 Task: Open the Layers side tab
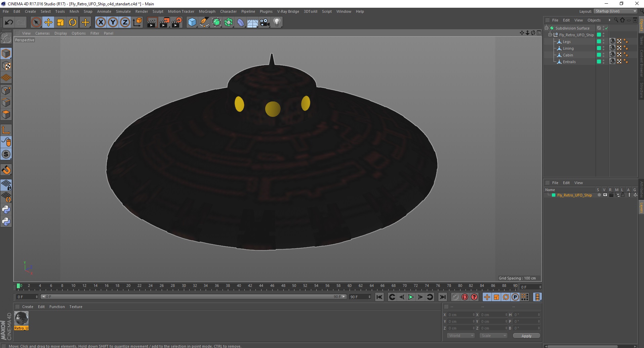(641, 208)
